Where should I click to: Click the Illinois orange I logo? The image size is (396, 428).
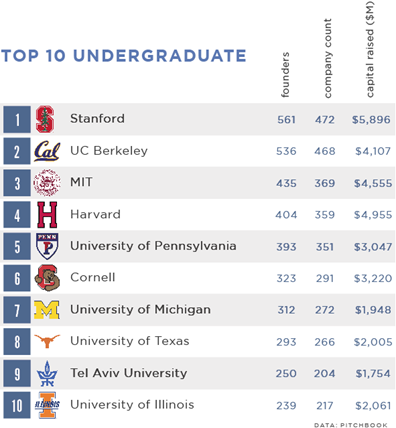click(47, 405)
